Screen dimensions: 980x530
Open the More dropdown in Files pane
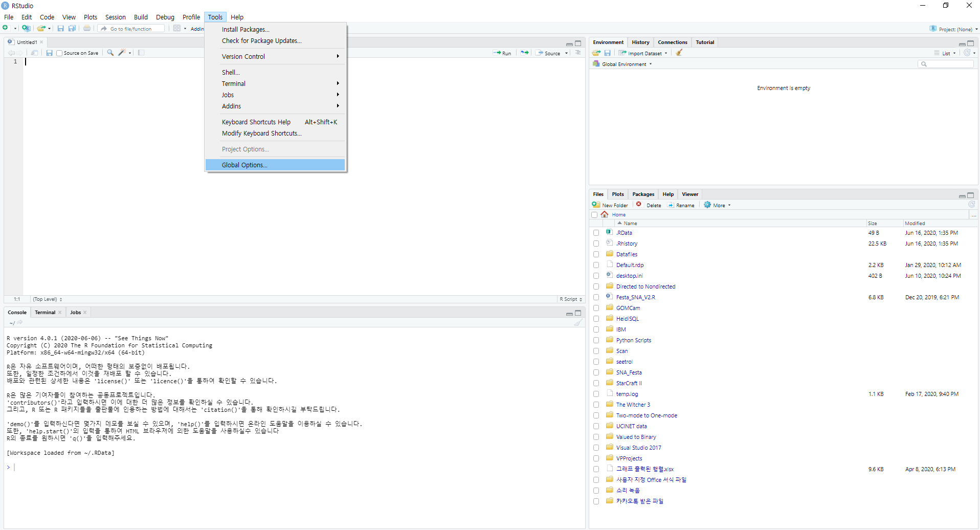coord(718,205)
